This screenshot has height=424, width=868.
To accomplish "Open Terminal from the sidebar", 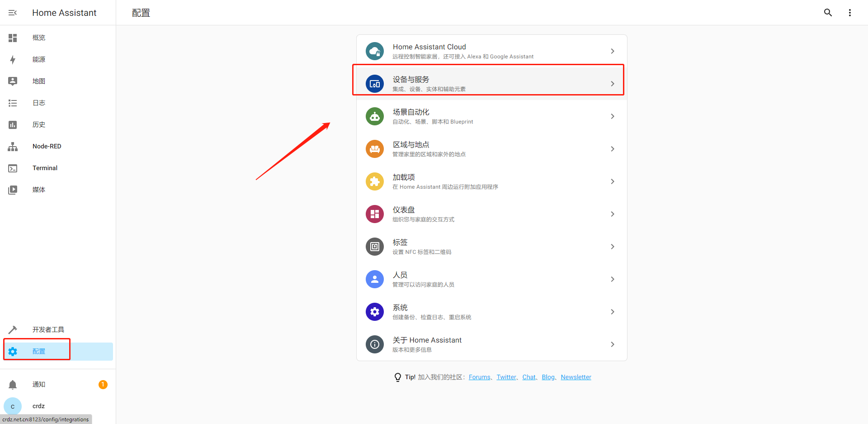I will tap(45, 168).
